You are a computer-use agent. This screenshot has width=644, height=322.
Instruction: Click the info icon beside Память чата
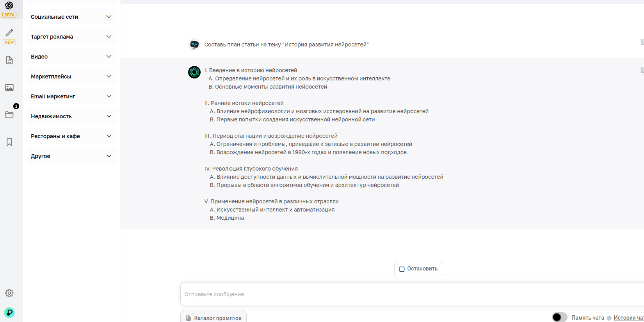(x=609, y=318)
